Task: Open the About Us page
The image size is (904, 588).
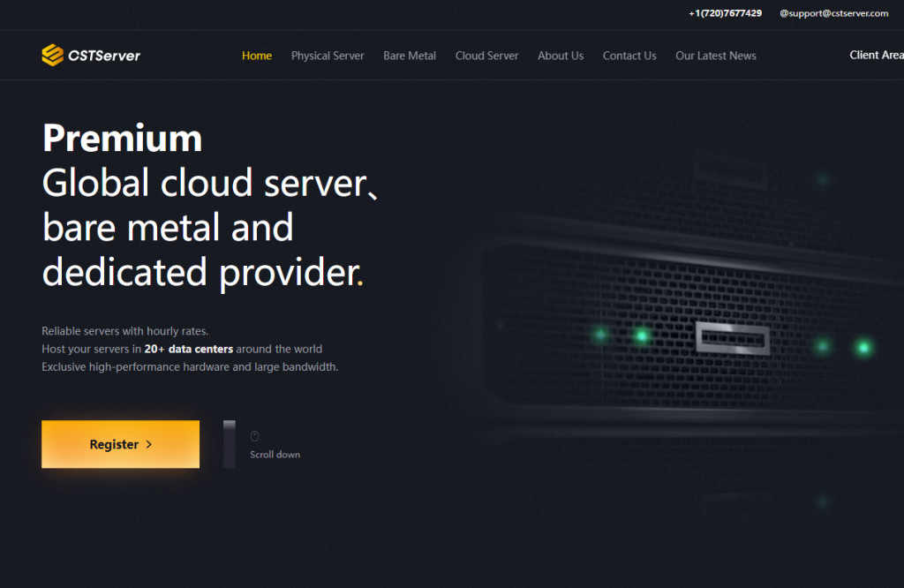Action: (561, 56)
